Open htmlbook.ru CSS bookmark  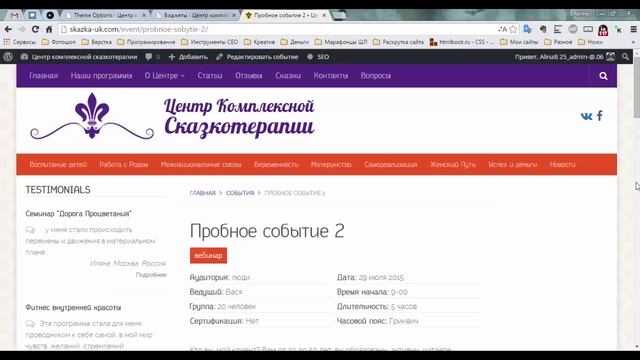point(462,42)
